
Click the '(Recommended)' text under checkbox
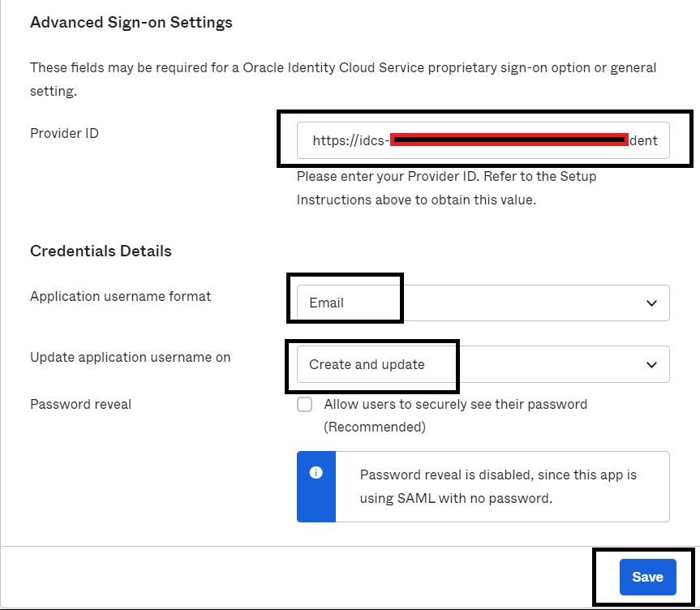click(374, 427)
